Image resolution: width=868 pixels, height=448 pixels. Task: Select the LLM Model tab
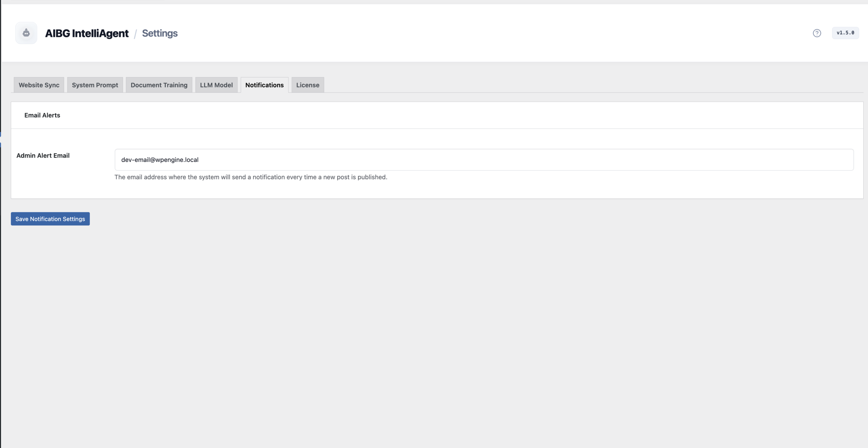click(216, 85)
